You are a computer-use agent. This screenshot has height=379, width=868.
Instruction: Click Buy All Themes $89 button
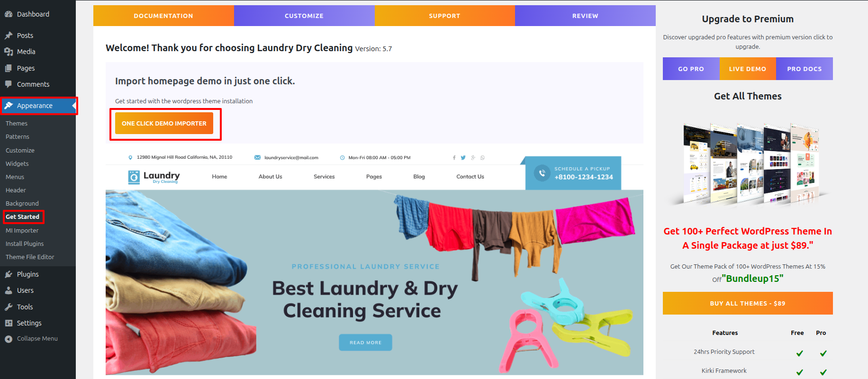click(748, 303)
